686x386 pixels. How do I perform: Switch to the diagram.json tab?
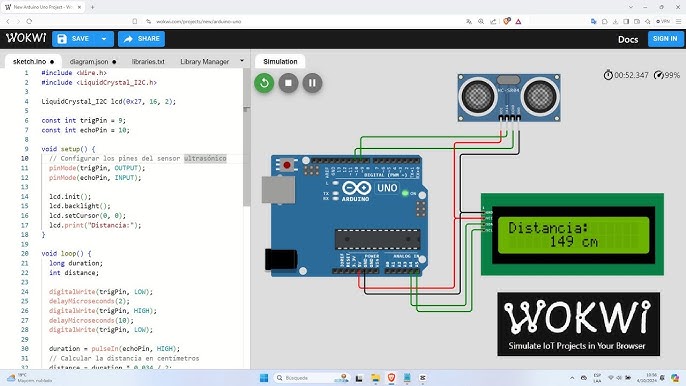(x=93, y=62)
